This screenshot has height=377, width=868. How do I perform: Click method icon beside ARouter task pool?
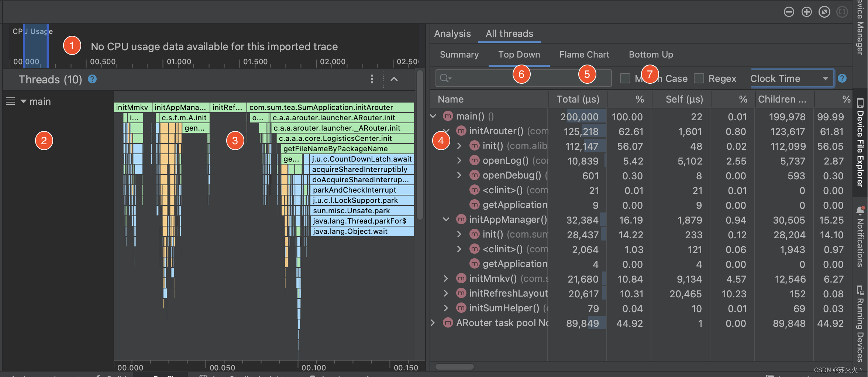[x=448, y=323]
